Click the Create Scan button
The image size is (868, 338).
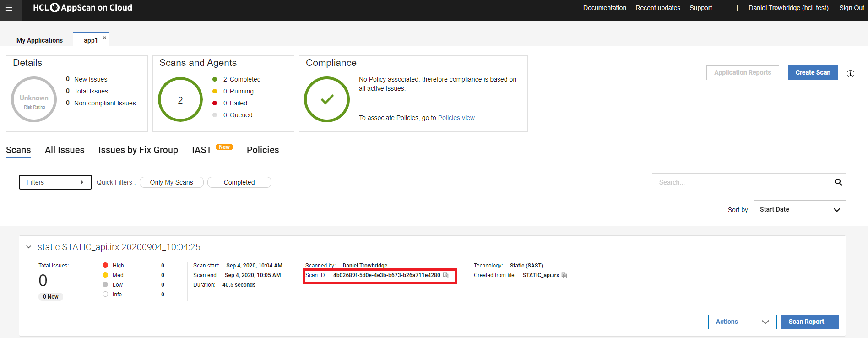[813, 73]
